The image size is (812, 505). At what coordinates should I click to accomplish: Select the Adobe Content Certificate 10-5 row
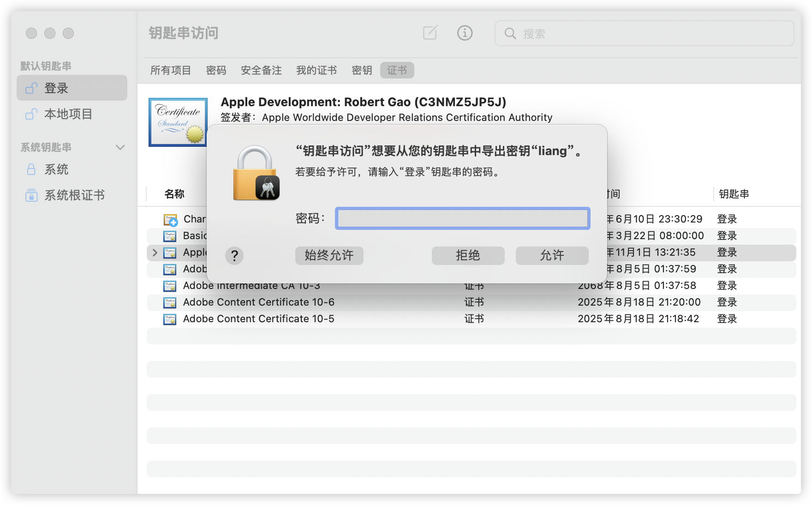(x=472, y=319)
